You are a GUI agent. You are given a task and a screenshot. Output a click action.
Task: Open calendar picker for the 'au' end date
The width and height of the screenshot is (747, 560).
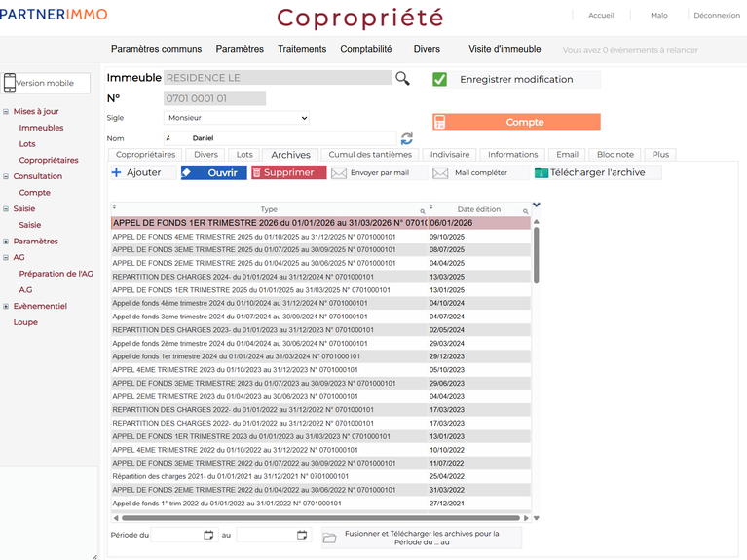point(302,535)
